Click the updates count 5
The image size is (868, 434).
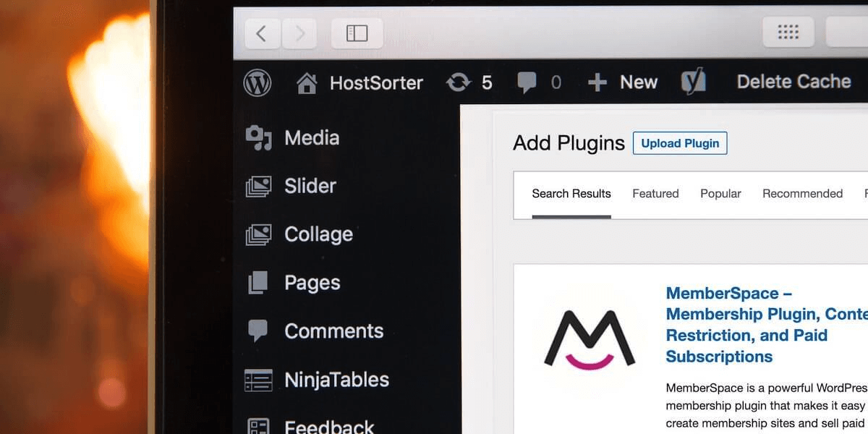click(487, 83)
